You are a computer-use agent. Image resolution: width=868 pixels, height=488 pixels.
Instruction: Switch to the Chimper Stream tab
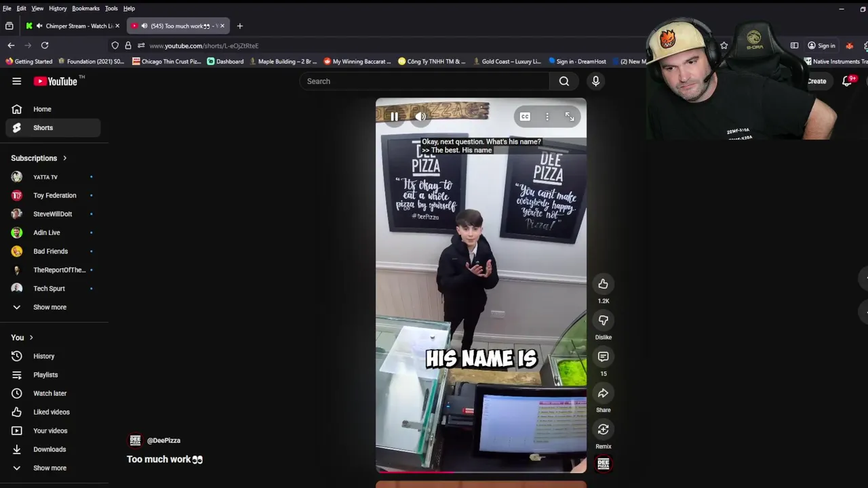(73, 26)
